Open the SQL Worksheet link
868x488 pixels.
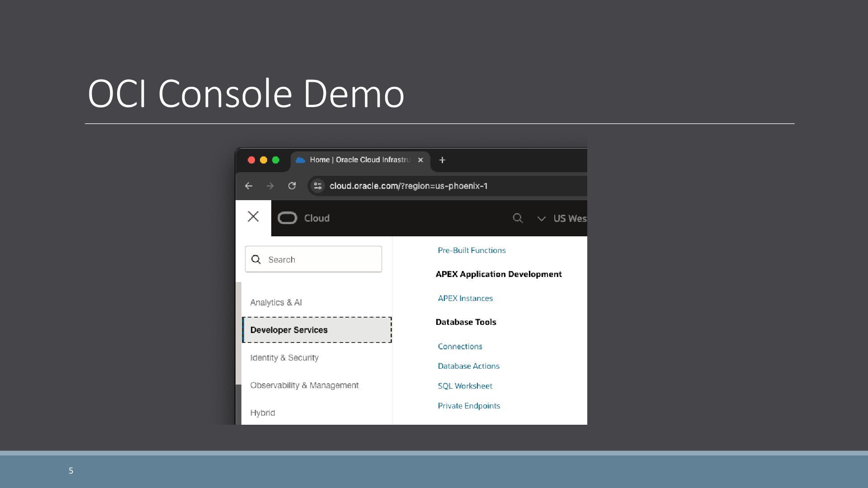(x=465, y=386)
